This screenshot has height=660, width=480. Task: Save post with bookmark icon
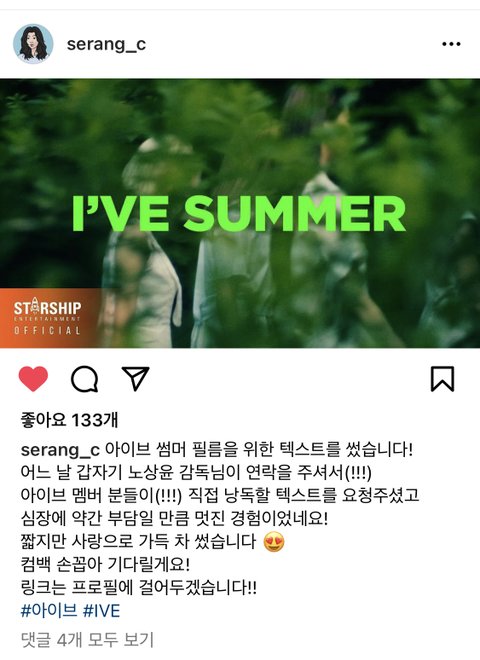click(x=442, y=379)
